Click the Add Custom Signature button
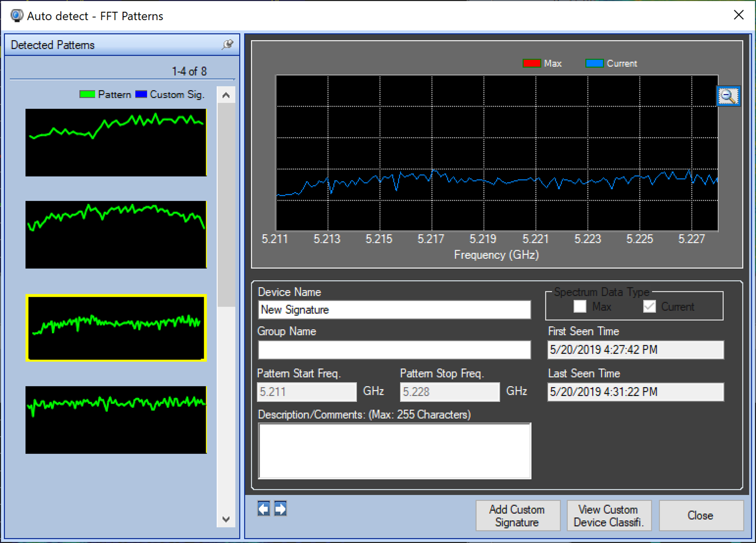The image size is (756, 543). (518, 515)
